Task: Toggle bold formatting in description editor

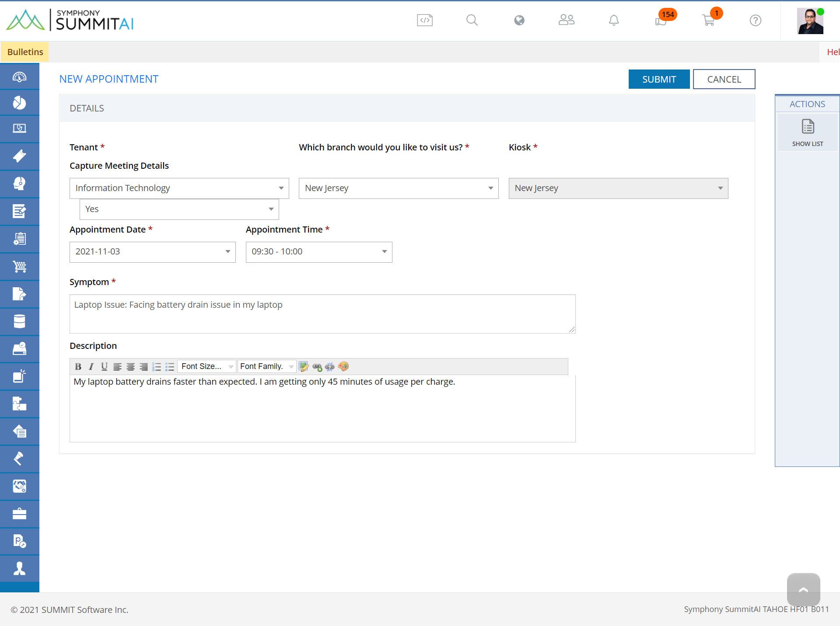Action: pyautogui.click(x=78, y=367)
